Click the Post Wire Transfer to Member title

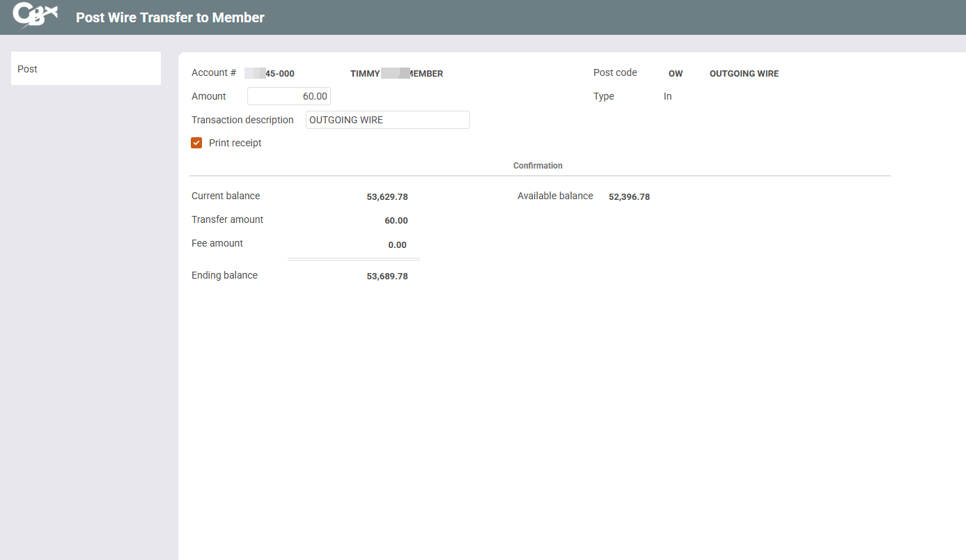pos(170,17)
